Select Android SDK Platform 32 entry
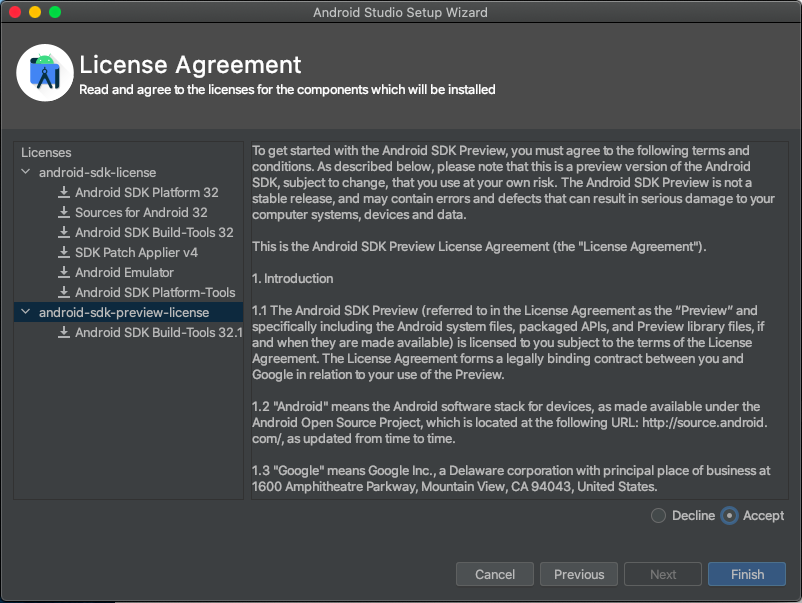The image size is (802, 603). tap(147, 192)
